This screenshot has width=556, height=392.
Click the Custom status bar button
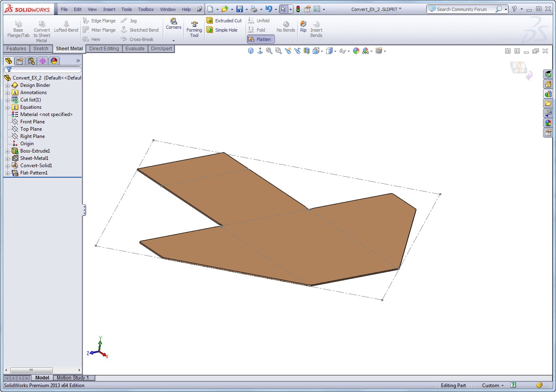491,385
